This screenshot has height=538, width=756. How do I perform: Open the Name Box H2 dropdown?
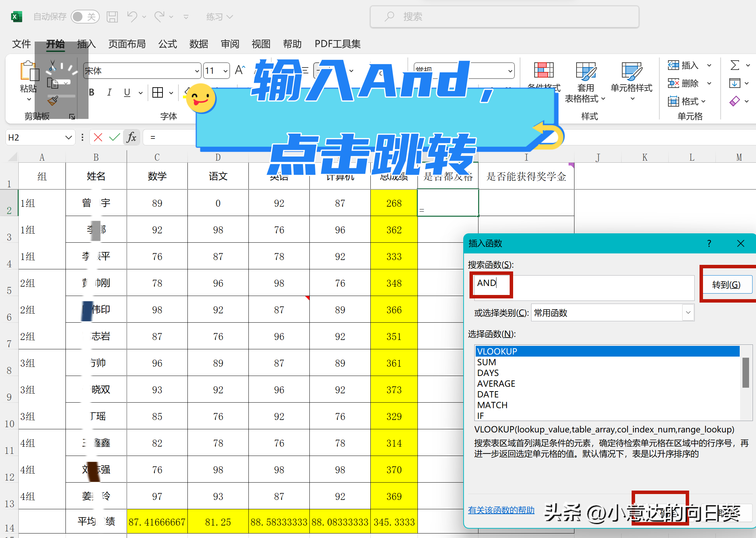pyautogui.click(x=69, y=138)
